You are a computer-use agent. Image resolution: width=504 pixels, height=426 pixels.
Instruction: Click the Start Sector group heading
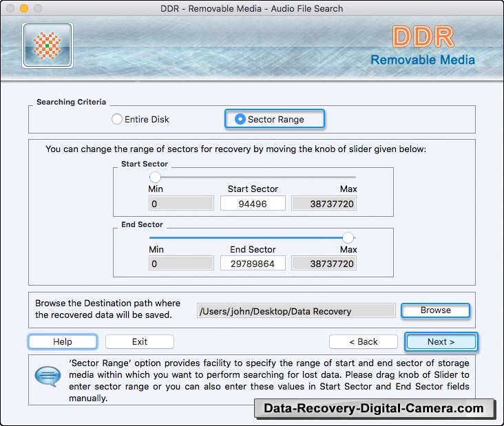tap(145, 164)
